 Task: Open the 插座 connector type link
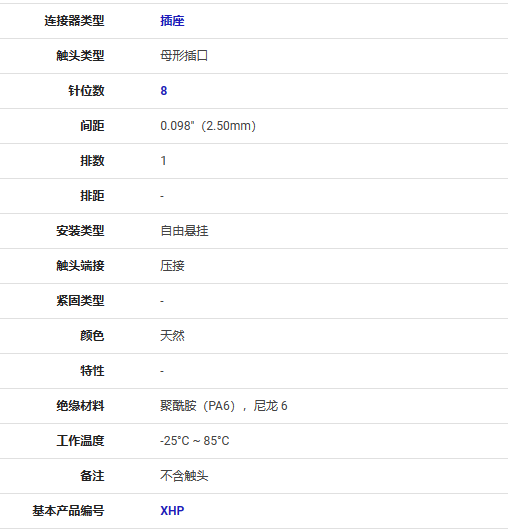(x=172, y=21)
